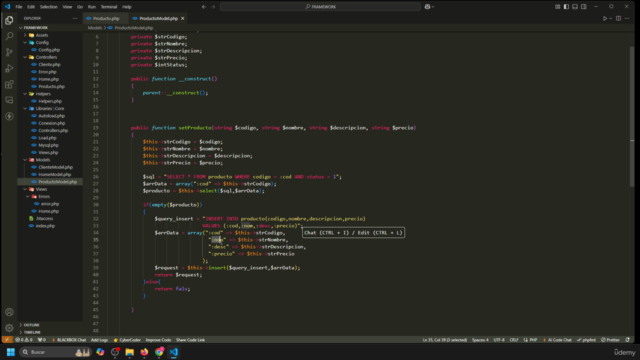The width and height of the screenshot is (640, 360).
Task: Go forward with the navigation arrow
Action: (213, 7)
